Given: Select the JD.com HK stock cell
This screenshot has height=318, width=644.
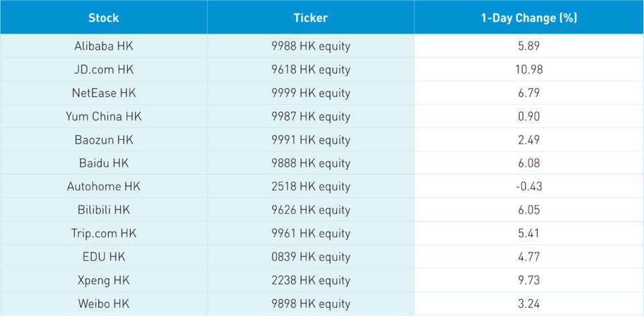Looking at the screenshot, I should pos(103,70).
